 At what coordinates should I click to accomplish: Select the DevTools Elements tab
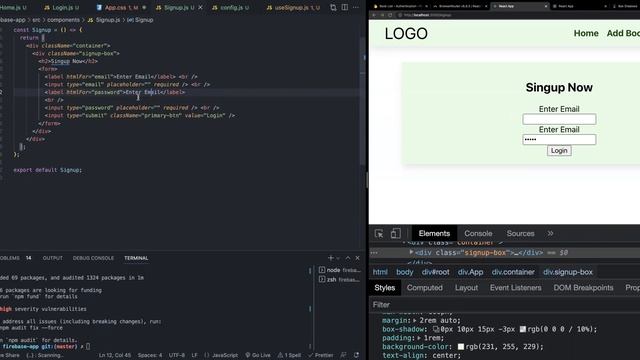[434, 233]
